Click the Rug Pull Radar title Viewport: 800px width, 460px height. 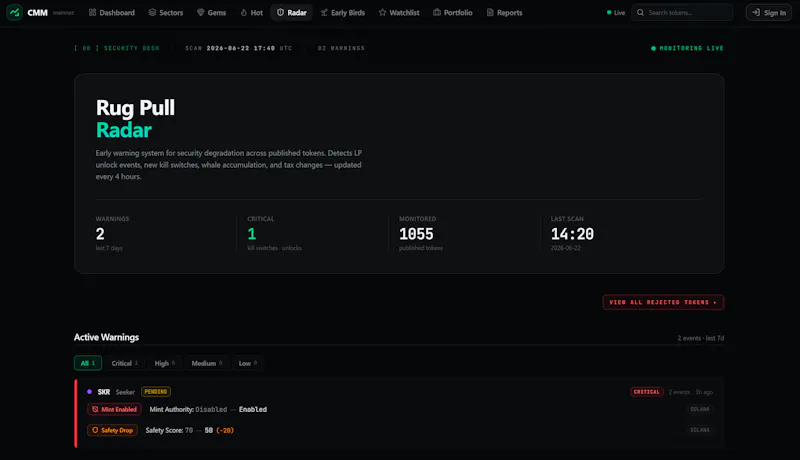pyautogui.click(x=135, y=118)
